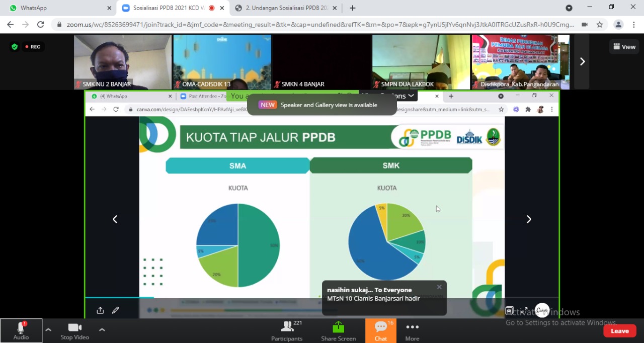Click the Speaker and Gallery view notification
Image resolution: width=644 pixels, height=343 pixels.
pyautogui.click(x=322, y=105)
